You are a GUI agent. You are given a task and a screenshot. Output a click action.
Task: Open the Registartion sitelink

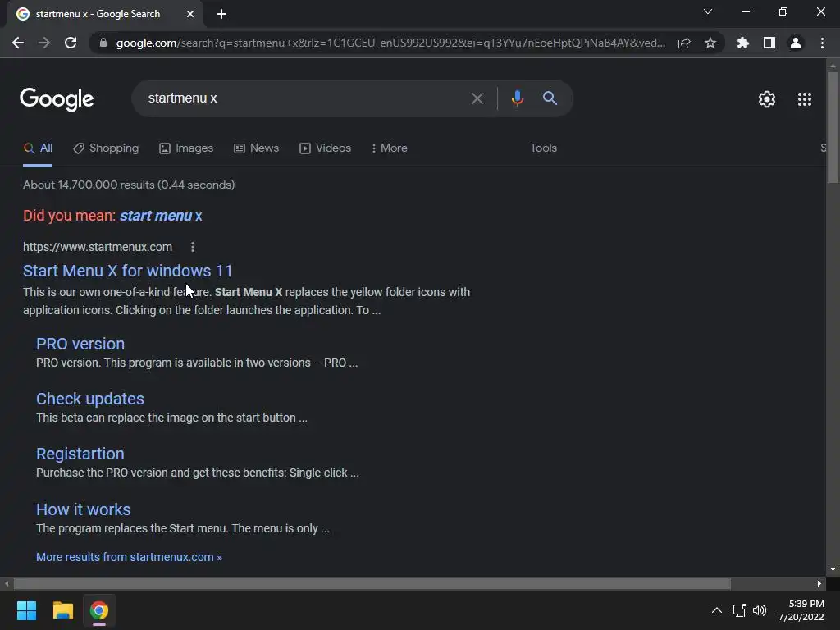[x=80, y=454]
